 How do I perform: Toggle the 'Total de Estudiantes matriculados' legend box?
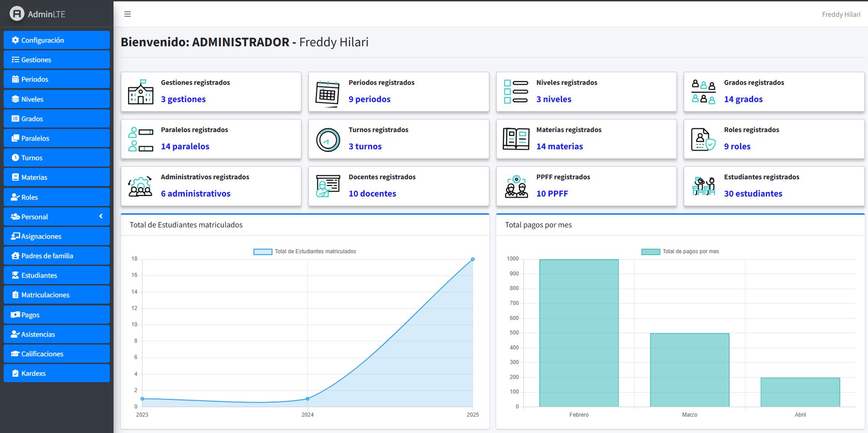pyautogui.click(x=262, y=251)
